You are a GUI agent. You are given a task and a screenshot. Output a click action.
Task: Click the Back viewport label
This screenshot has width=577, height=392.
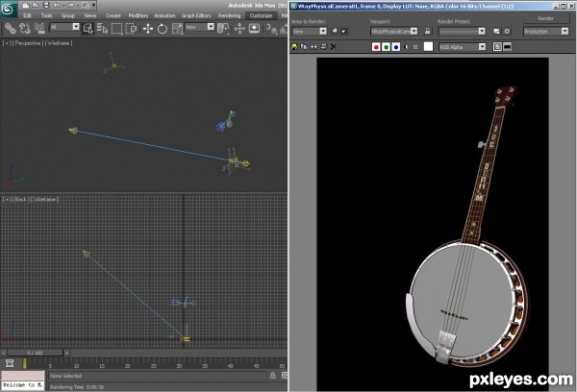20,199
